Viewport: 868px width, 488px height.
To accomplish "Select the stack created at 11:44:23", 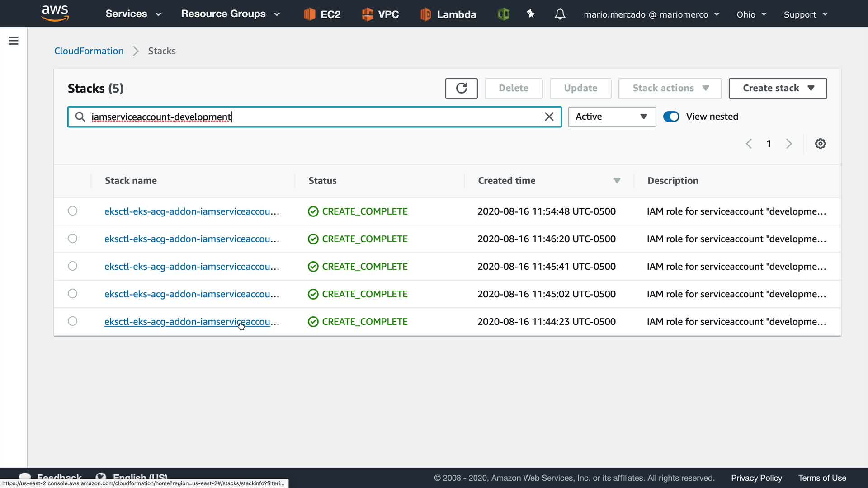I will [x=72, y=321].
